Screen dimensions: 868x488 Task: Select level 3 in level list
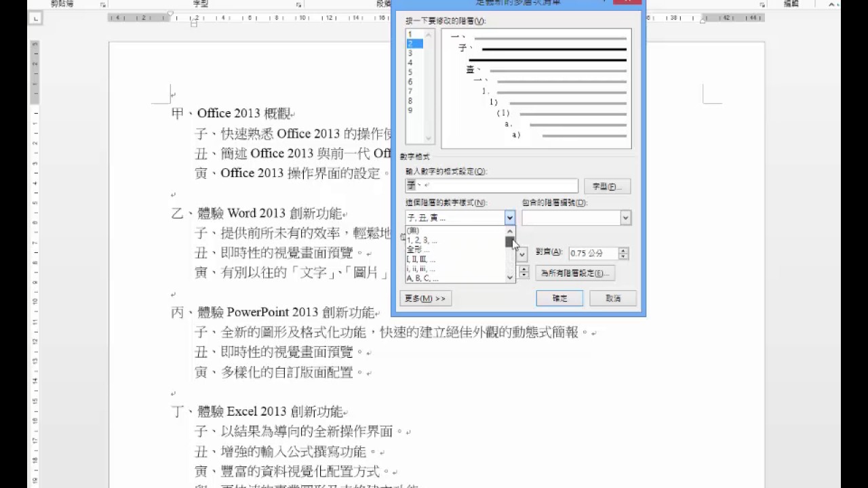pos(414,53)
